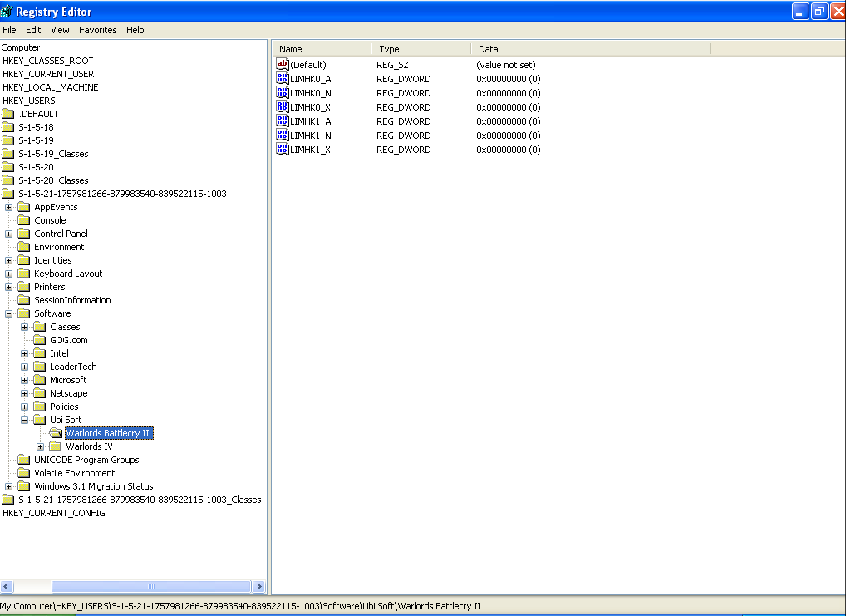Select UNICODE Program Groups key

(86, 460)
